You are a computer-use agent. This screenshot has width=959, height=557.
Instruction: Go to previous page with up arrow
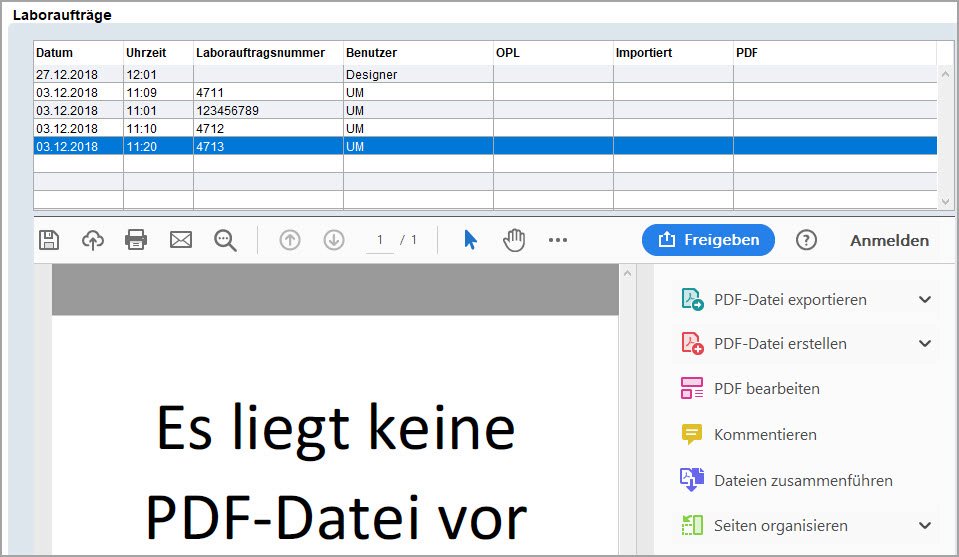tap(290, 240)
